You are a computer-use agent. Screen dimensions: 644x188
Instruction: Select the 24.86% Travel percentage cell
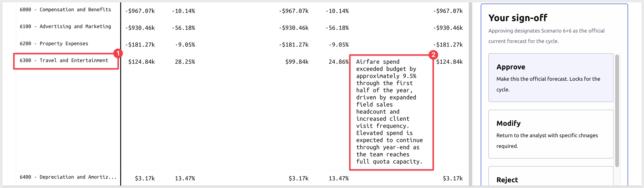click(338, 62)
